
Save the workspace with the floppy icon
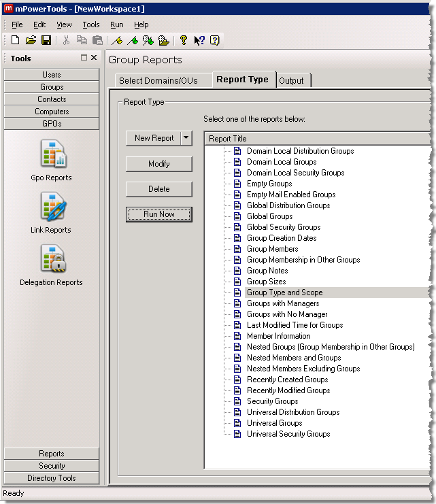[46, 40]
